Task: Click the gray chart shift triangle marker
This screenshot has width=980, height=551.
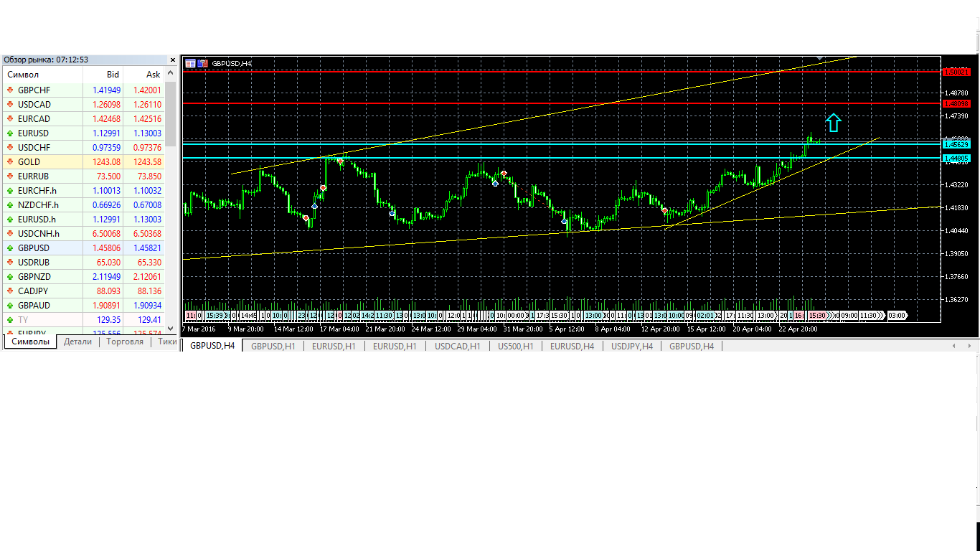Action: (820, 57)
